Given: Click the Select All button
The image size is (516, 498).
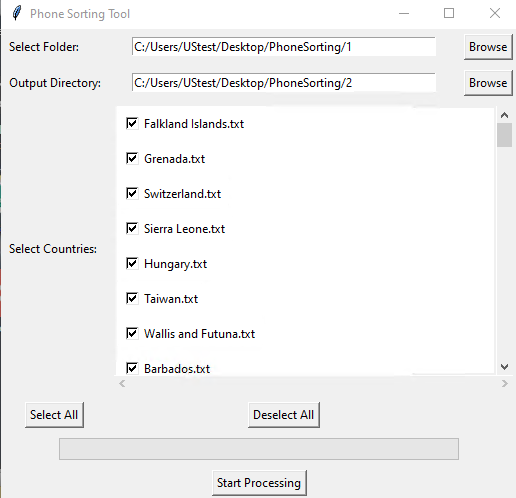Looking at the screenshot, I should (x=54, y=415).
